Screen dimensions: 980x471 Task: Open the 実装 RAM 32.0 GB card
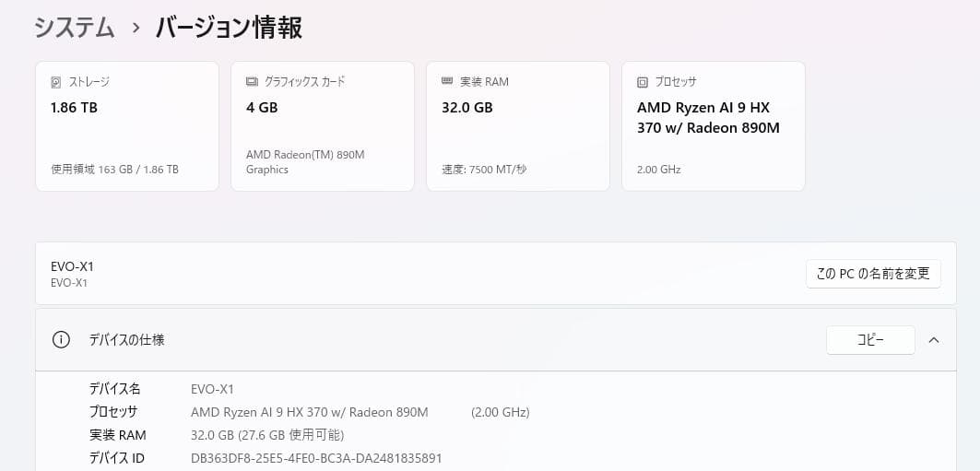click(x=518, y=126)
